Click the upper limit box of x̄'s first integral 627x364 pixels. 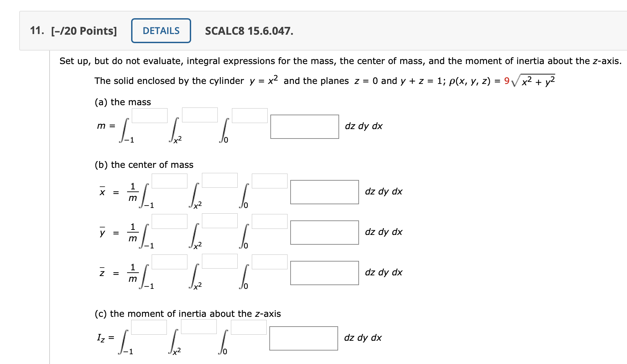[170, 181]
